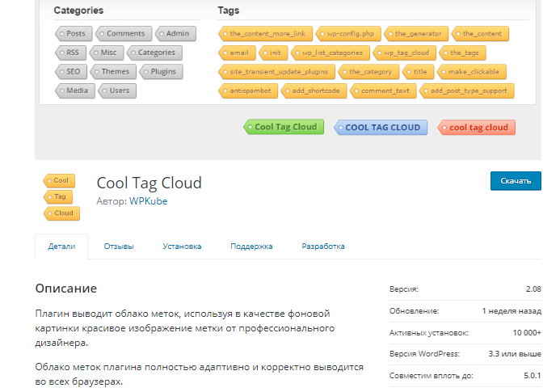Click the comment_text tag
This screenshot has height=392, width=560.
pyautogui.click(x=383, y=91)
